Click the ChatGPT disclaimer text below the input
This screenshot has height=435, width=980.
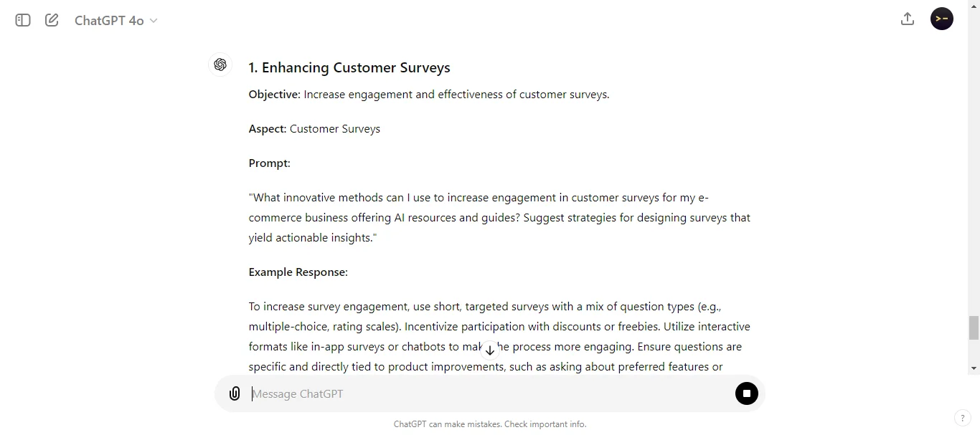coord(490,424)
